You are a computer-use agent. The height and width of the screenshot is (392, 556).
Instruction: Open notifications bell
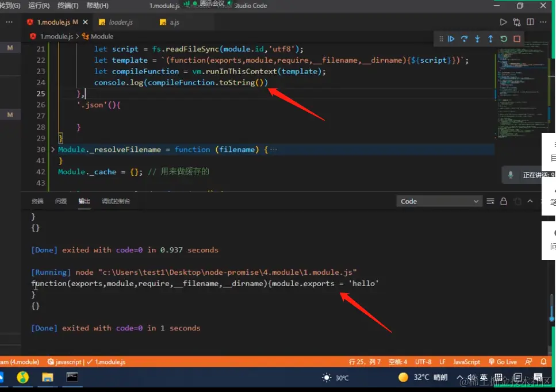pos(543,362)
